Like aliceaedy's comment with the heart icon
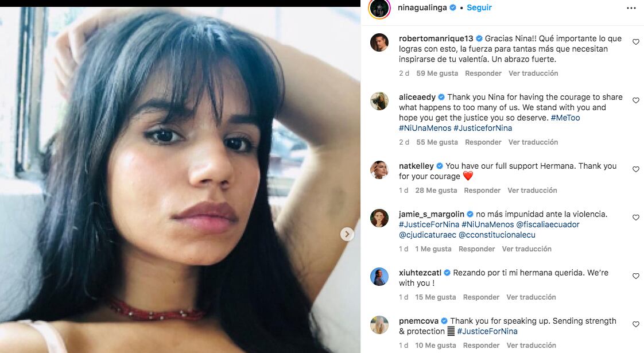Image resolution: width=644 pixels, height=353 pixels. point(636,100)
